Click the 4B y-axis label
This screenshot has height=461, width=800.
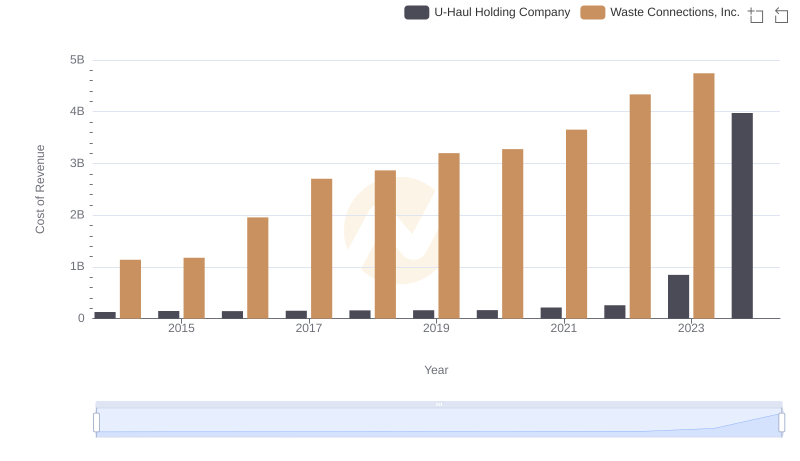[x=77, y=111]
